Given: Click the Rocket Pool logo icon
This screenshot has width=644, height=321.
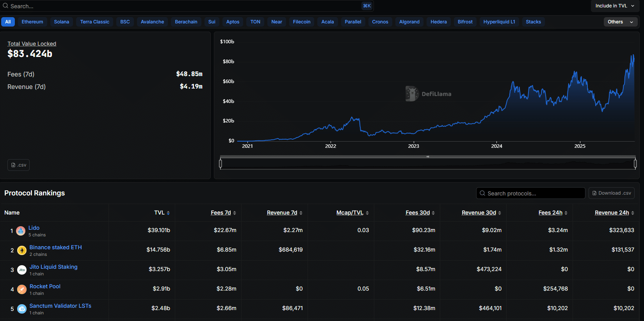Looking at the screenshot, I should [22, 289].
